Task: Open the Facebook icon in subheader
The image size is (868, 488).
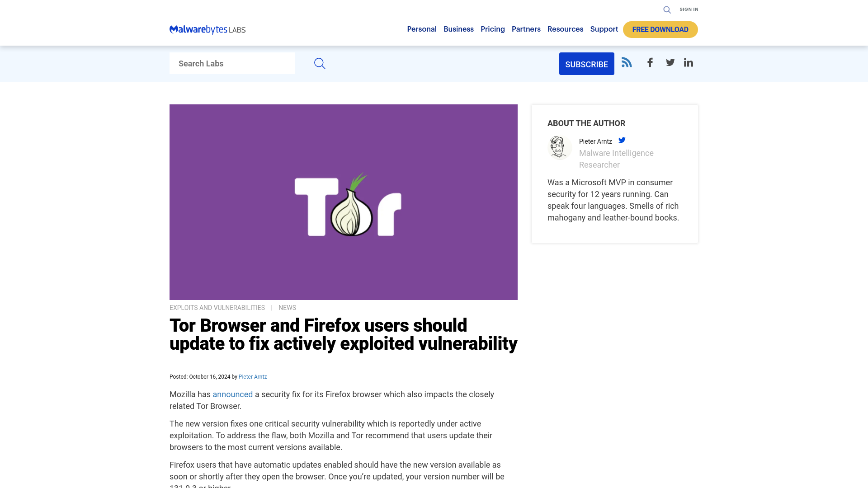Action: (x=650, y=62)
